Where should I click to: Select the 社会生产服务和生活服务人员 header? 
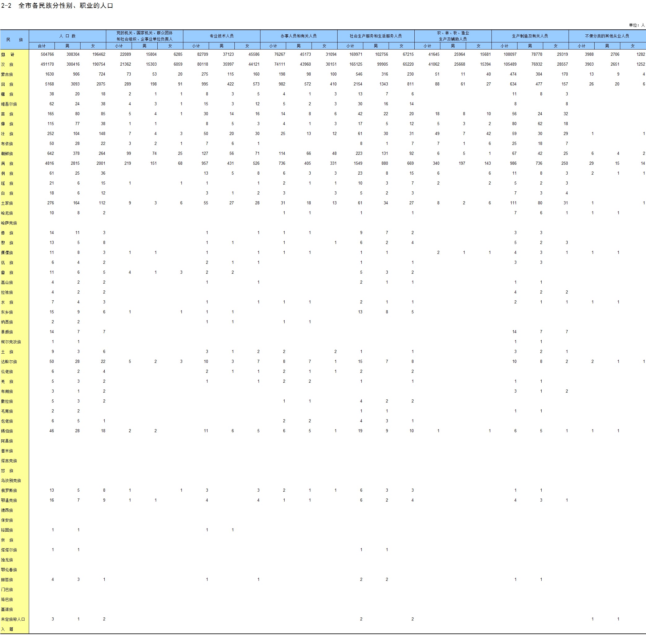click(376, 36)
